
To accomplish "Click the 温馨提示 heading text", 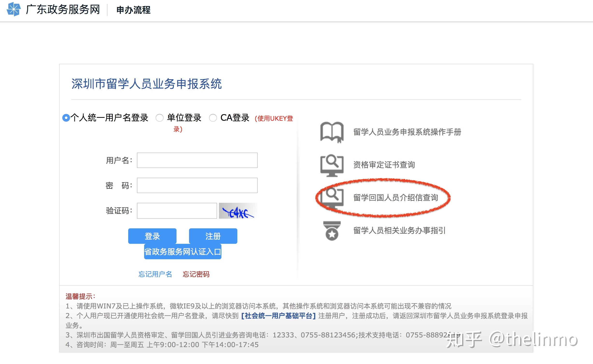I will click(x=80, y=296).
